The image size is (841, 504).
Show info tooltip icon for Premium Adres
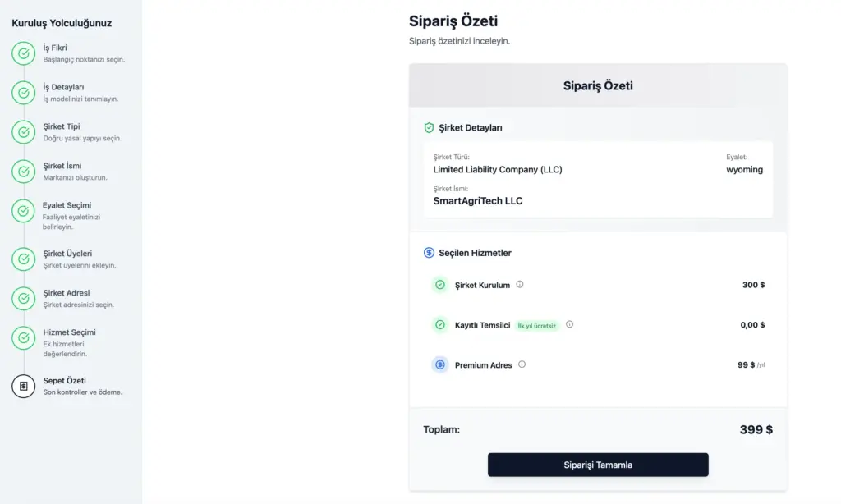522,364
